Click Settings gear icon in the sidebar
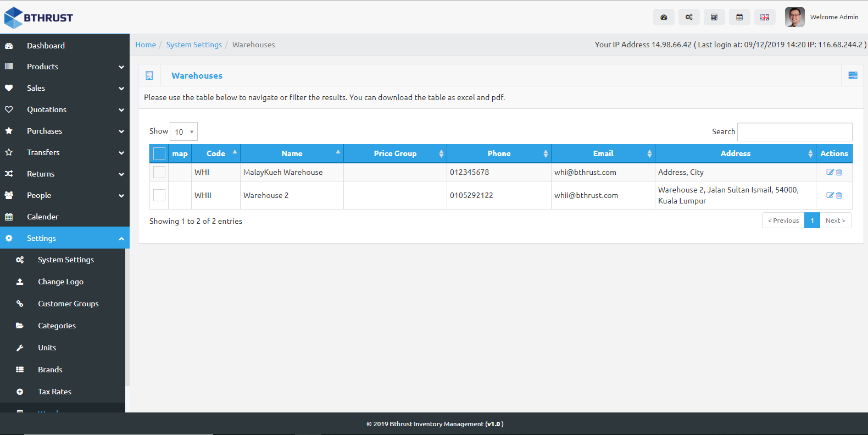The height and width of the screenshot is (435, 868). point(9,238)
